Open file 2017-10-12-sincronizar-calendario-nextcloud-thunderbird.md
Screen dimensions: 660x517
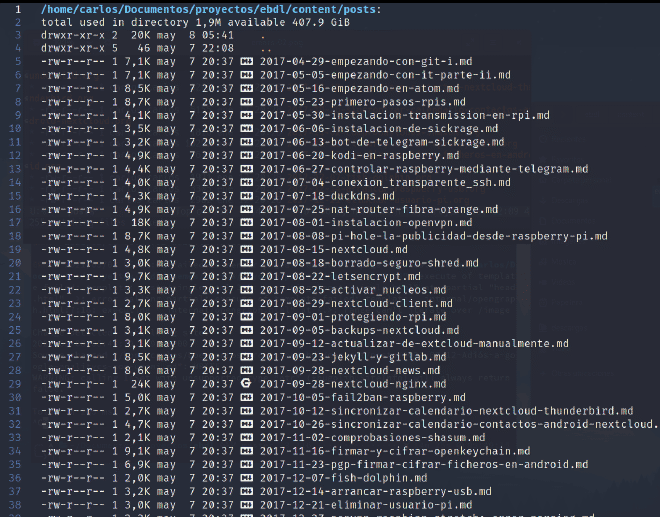(447, 411)
